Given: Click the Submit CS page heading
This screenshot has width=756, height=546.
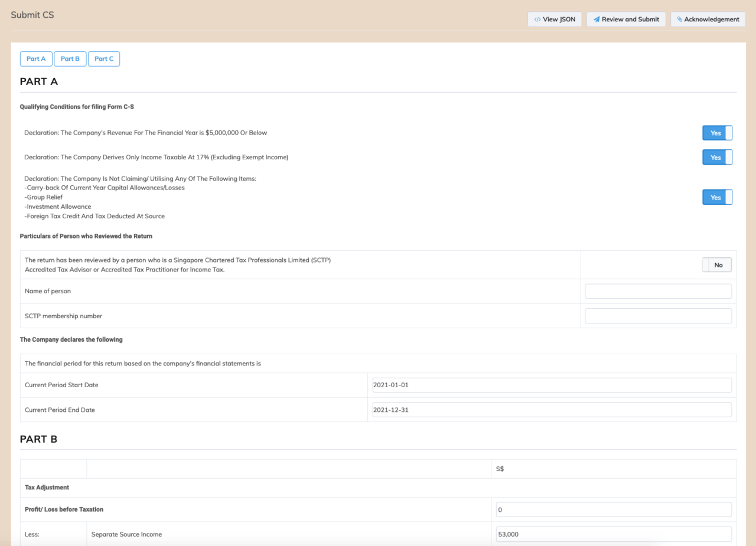Looking at the screenshot, I should pos(32,15).
